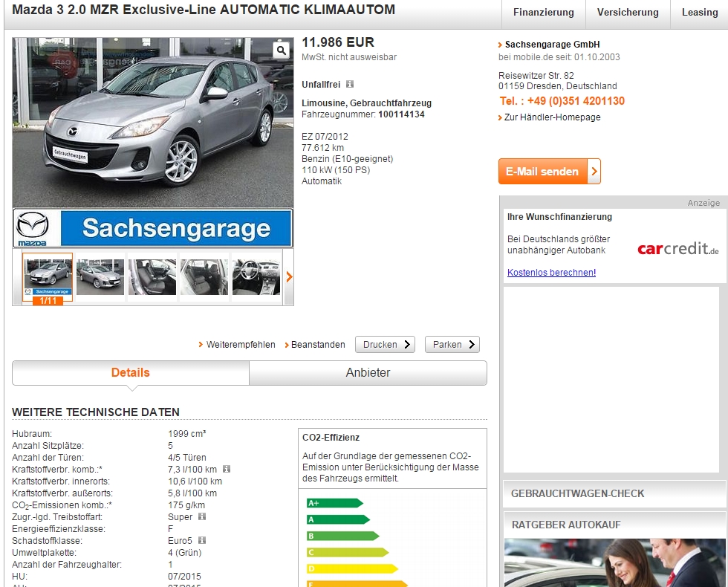
Task: Select the Details tab
Action: click(x=130, y=373)
